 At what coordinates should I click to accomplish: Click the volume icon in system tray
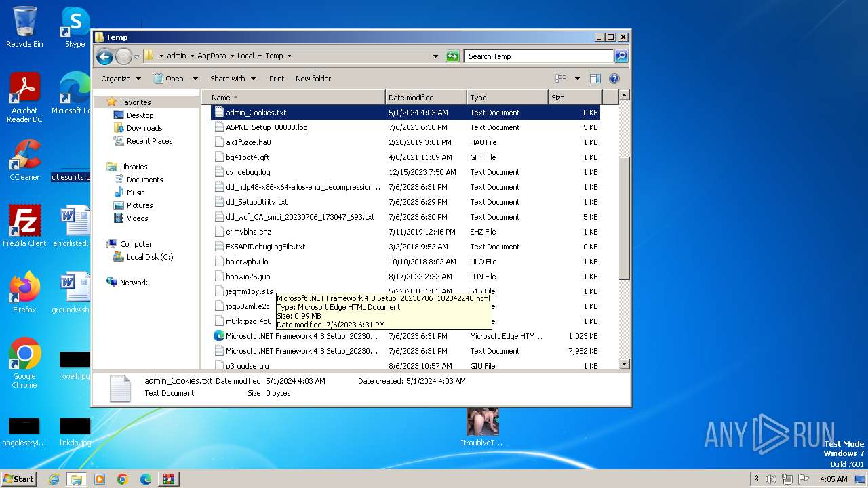[771, 479]
